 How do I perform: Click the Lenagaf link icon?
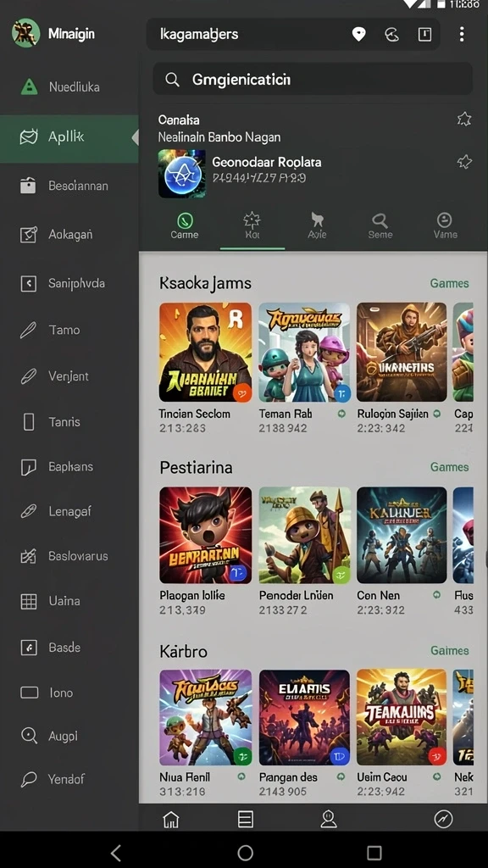28,511
